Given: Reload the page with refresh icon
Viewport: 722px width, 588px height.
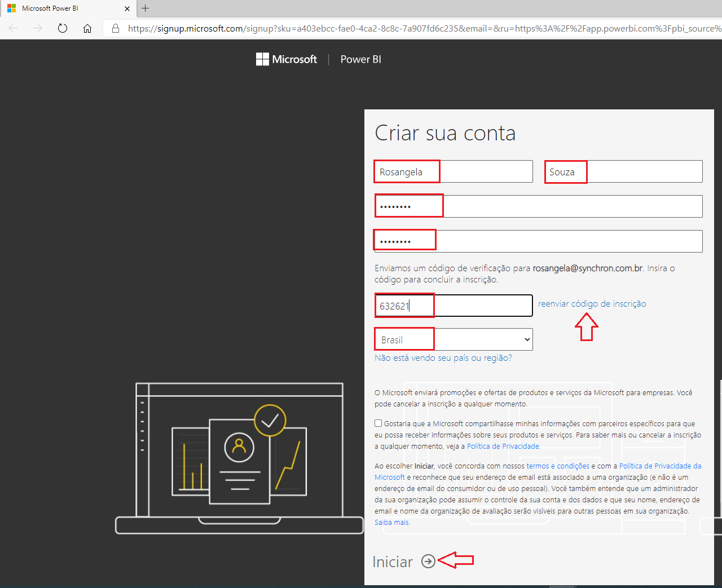Looking at the screenshot, I should [63, 28].
